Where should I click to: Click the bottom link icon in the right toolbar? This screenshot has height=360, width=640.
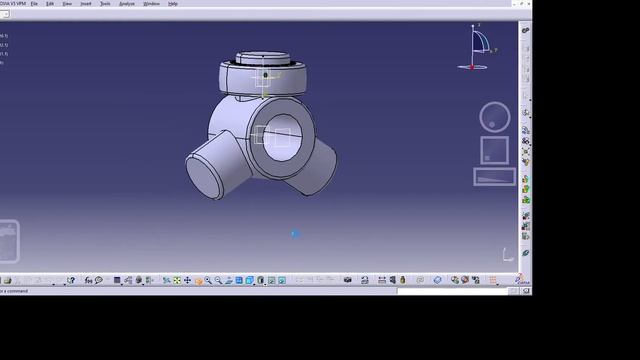click(x=526, y=253)
